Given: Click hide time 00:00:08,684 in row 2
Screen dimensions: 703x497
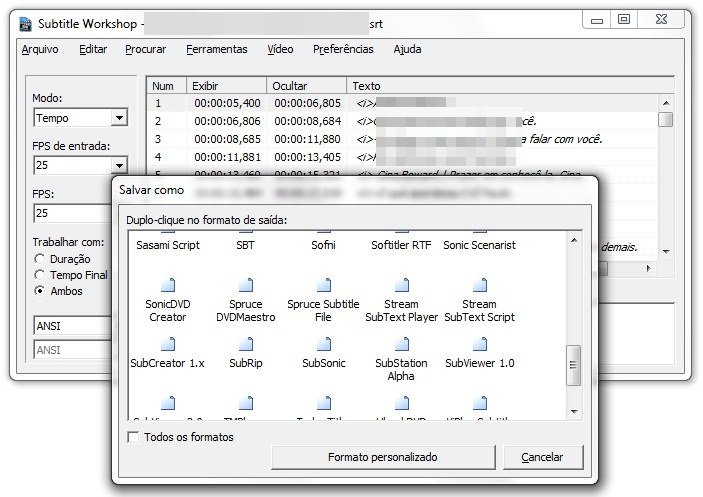Looking at the screenshot, I should (x=308, y=121).
